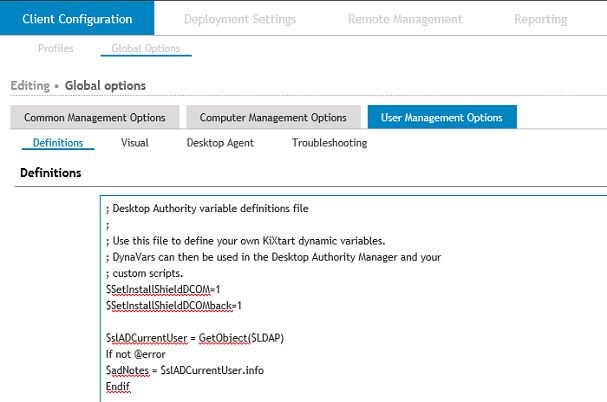Click the first comment line in definitions editor
The height and width of the screenshot is (402, 607).
pyautogui.click(x=207, y=208)
